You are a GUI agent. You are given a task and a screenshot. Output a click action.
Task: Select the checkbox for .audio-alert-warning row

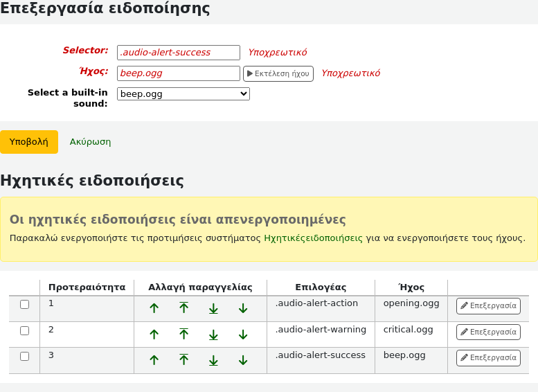25,331
